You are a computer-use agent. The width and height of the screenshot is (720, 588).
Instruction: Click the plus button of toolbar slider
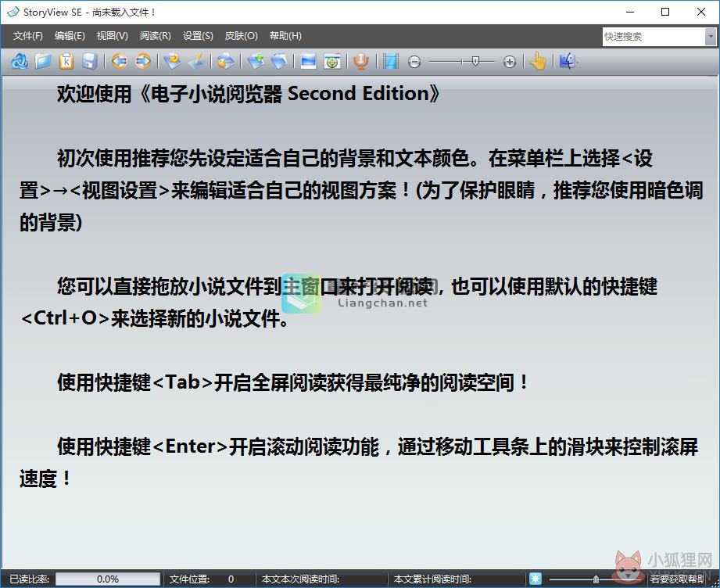[x=509, y=62]
